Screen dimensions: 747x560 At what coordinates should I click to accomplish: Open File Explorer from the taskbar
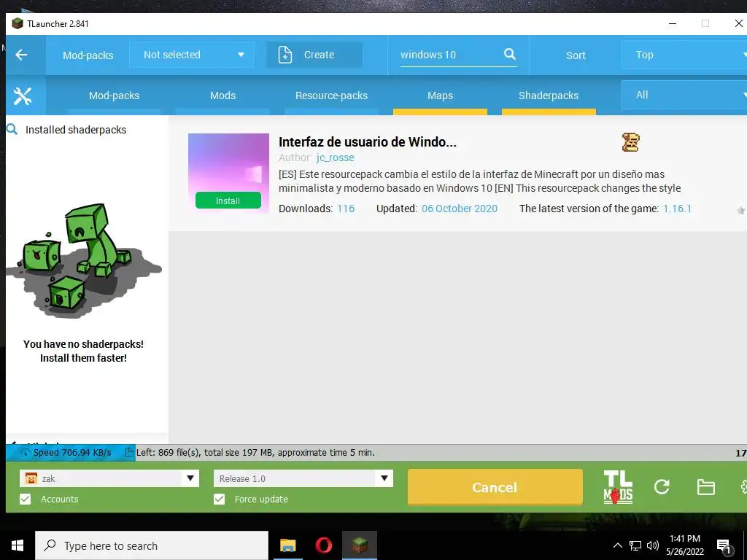pyautogui.click(x=287, y=545)
